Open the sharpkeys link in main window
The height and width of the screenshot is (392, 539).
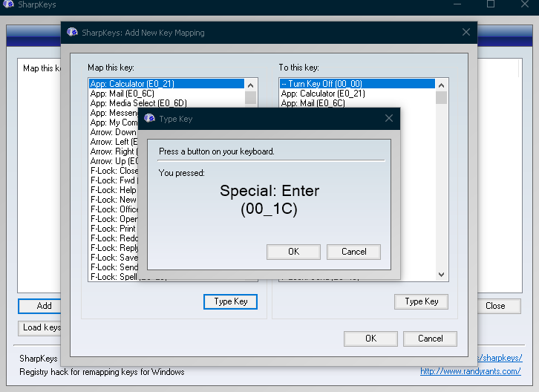500,358
